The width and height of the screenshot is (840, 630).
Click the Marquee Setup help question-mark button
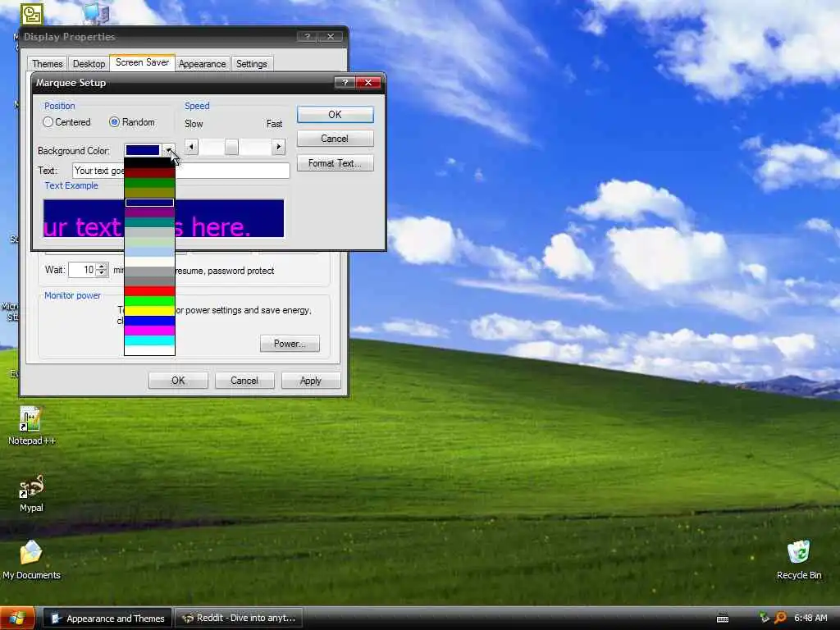pyautogui.click(x=345, y=82)
